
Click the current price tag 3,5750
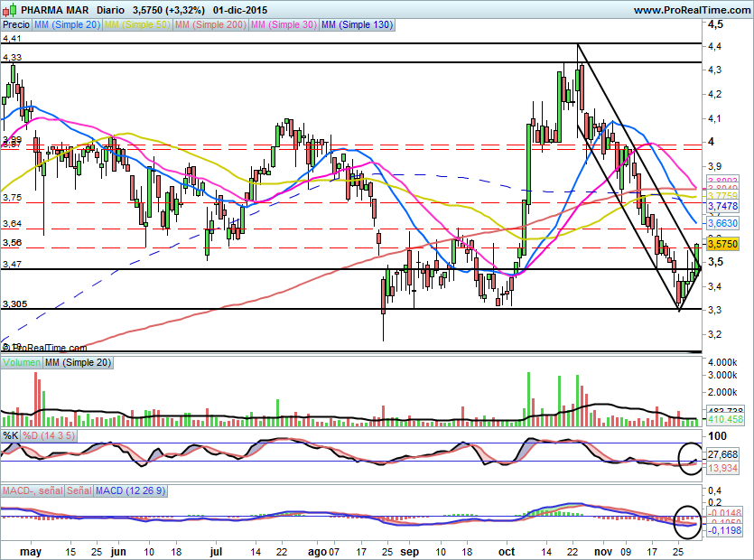coord(722,244)
